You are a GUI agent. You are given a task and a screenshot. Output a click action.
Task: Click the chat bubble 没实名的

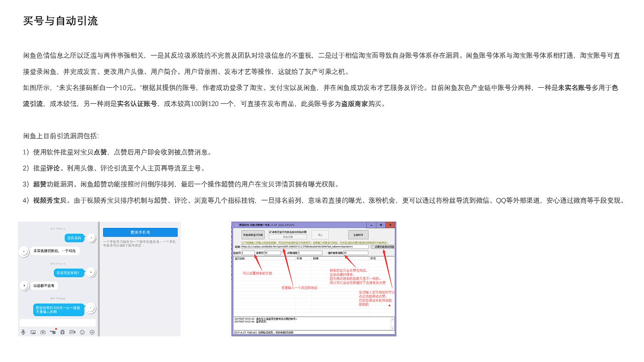(74, 238)
